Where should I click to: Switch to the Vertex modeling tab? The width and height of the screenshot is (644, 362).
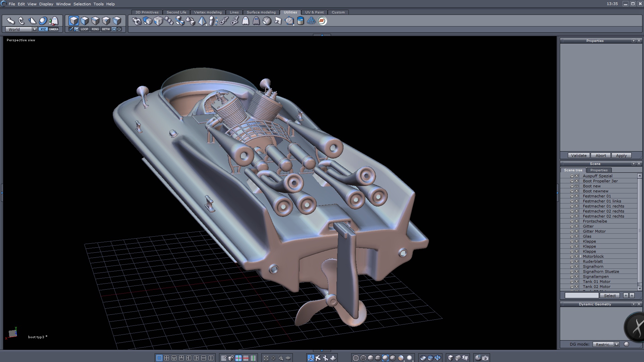click(208, 12)
